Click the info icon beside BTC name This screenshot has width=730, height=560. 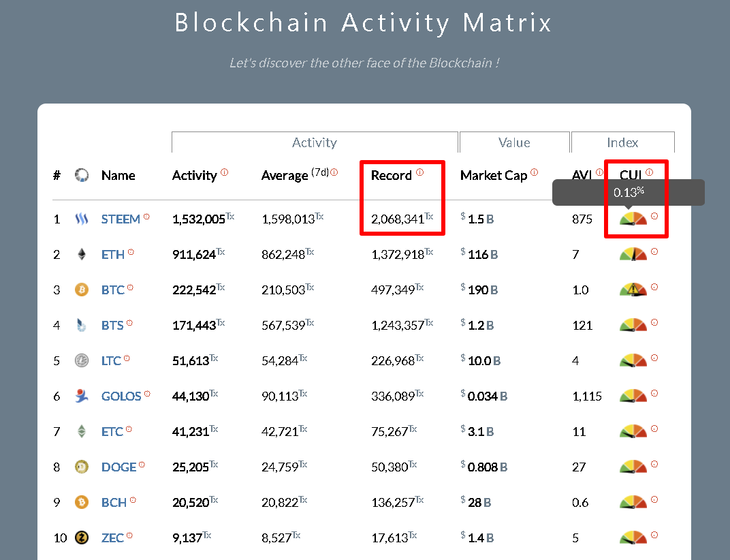[x=130, y=287]
